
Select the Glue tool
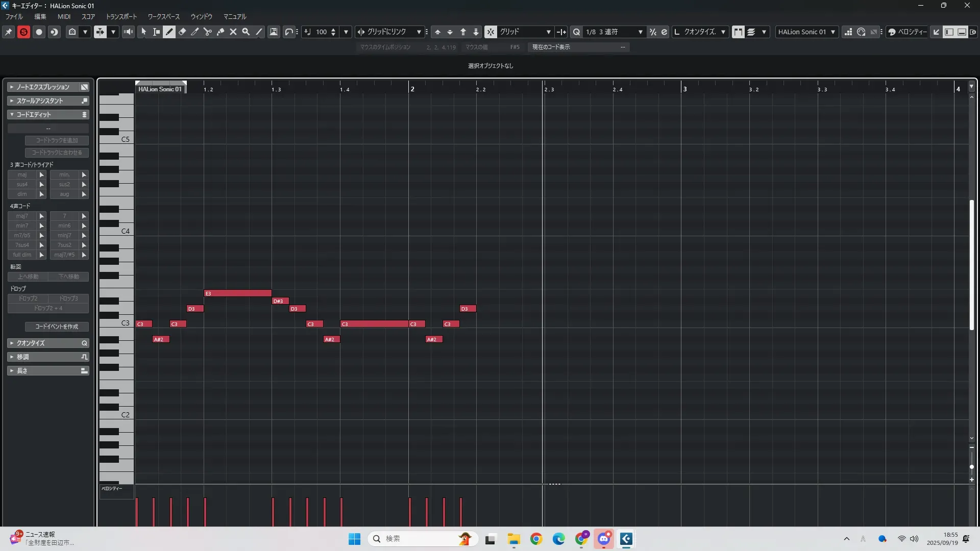tap(220, 32)
